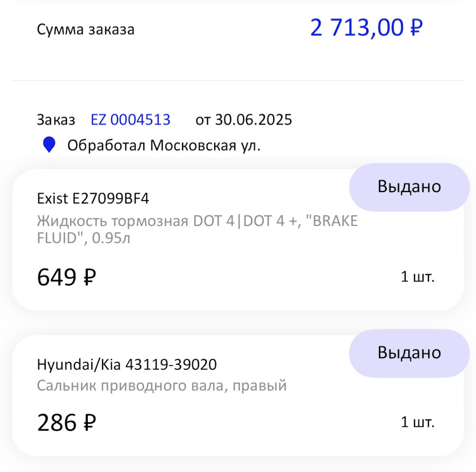Tap Обработал Московская ул. address text
This screenshot has width=476, height=472.
click(x=164, y=145)
